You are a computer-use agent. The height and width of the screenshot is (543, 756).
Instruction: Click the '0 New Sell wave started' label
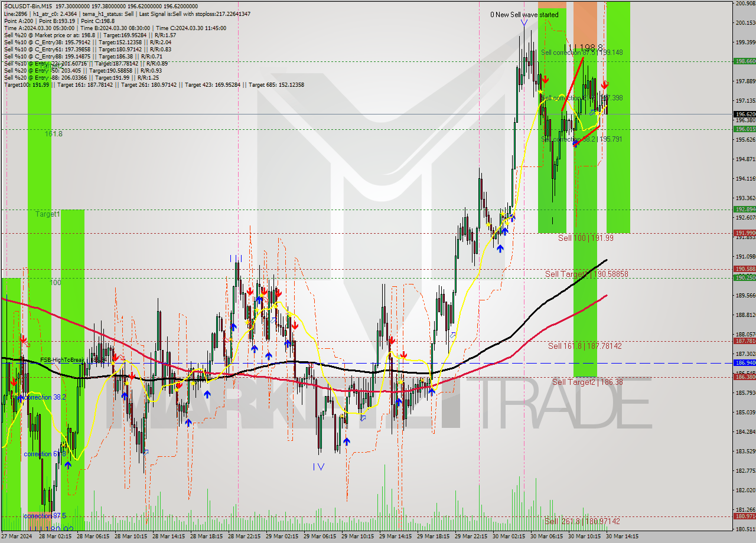click(524, 15)
